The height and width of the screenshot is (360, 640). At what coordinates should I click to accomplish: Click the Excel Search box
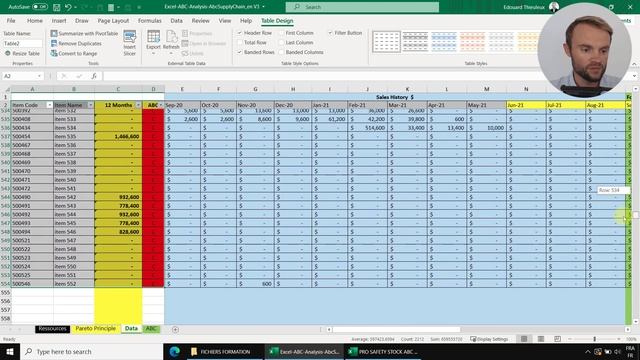[362, 7]
